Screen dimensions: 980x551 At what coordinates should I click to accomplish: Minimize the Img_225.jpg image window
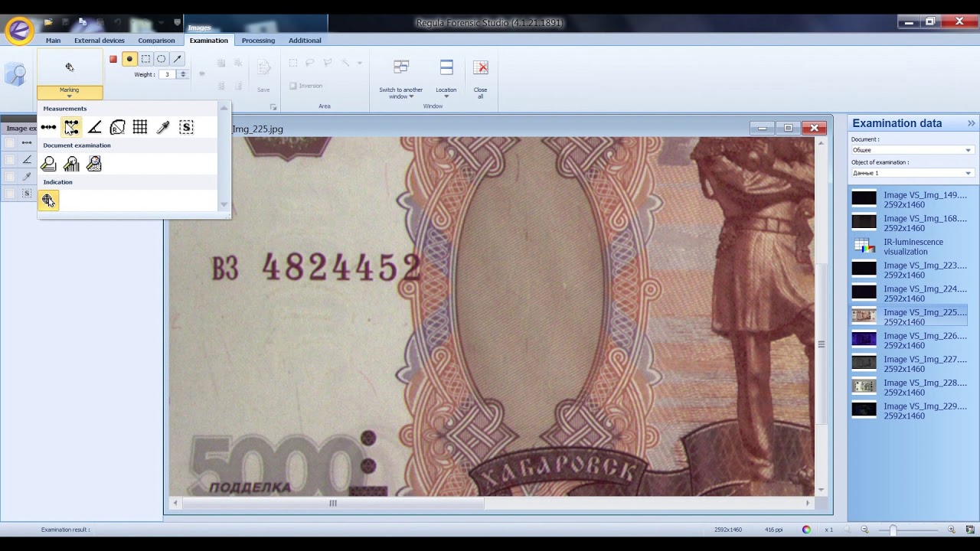(763, 128)
